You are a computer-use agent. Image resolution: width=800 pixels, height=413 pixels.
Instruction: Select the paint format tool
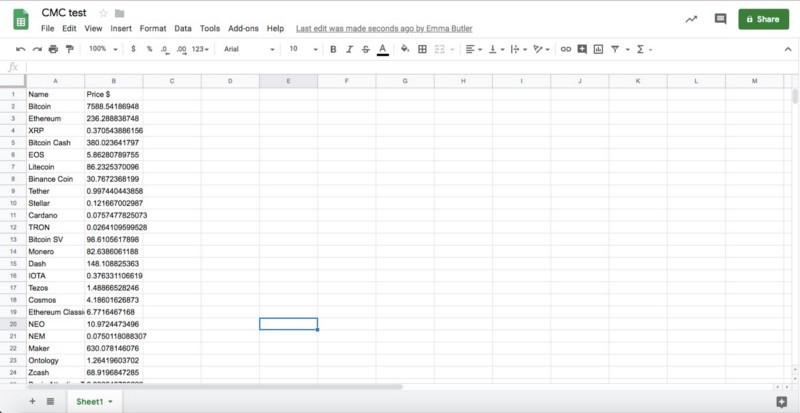(x=69, y=49)
